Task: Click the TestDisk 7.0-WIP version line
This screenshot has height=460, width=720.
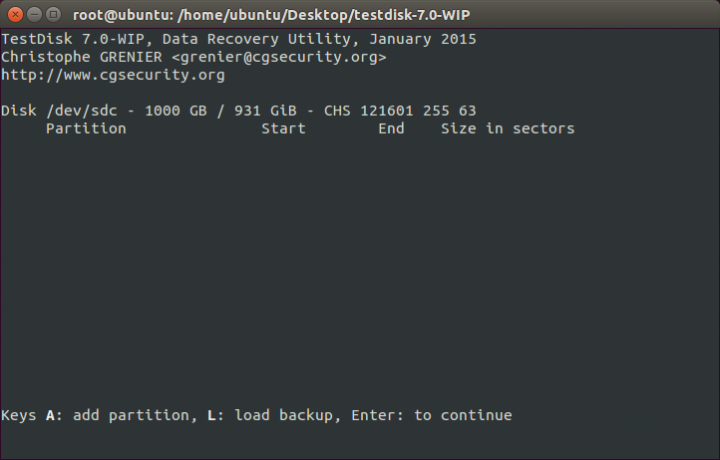Action: pyautogui.click(x=239, y=39)
